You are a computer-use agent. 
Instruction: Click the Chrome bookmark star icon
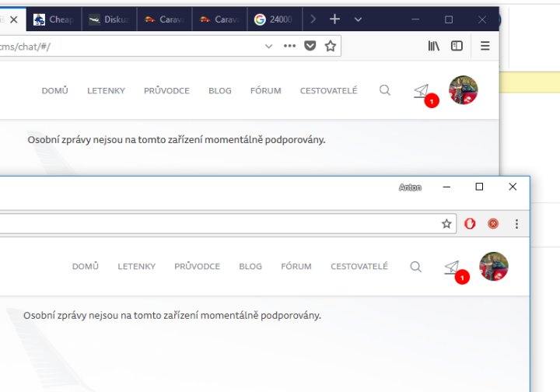tap(446, 224)
